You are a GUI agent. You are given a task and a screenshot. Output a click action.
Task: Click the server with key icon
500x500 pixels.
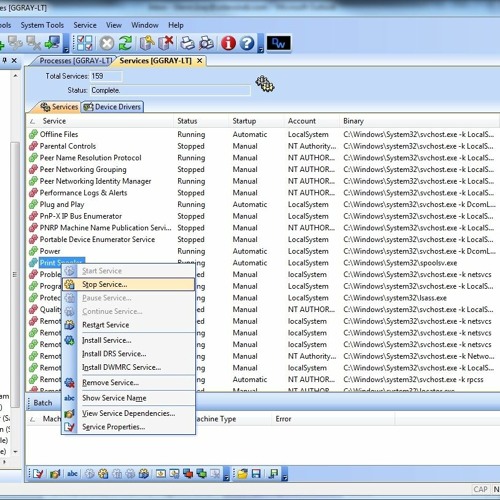pyautogui.click(x=147, y=43)
